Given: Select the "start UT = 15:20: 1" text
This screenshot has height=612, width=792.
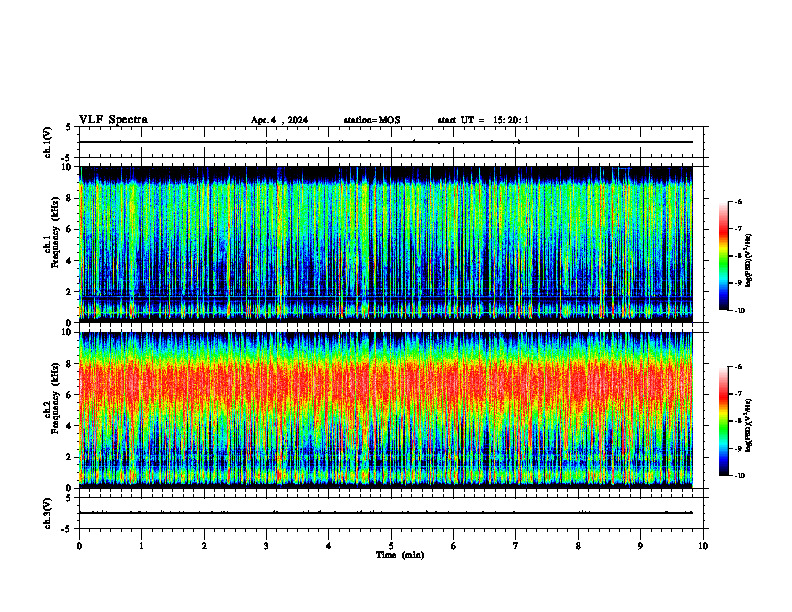Looking at the screenshot, I should click(x=483, y=120).
